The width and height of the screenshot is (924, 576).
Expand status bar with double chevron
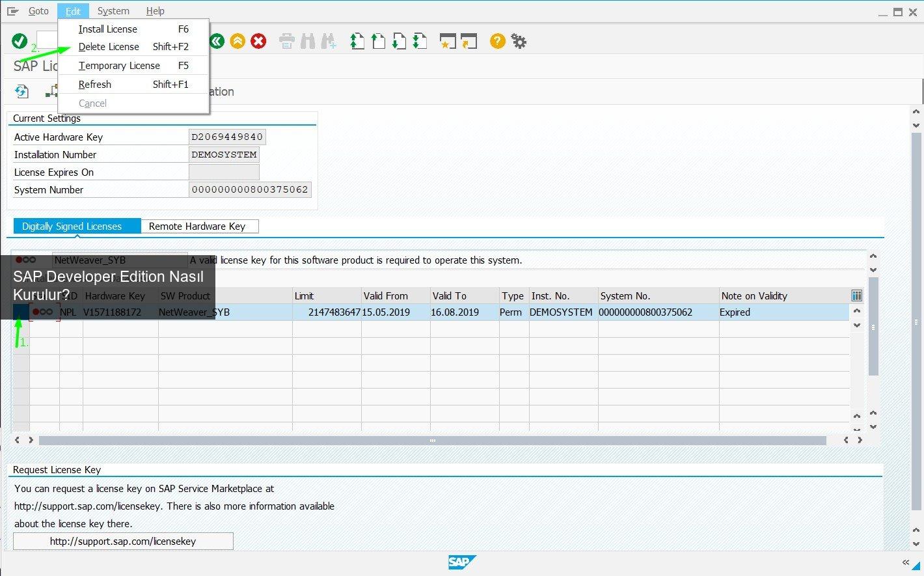coord(906,562)
